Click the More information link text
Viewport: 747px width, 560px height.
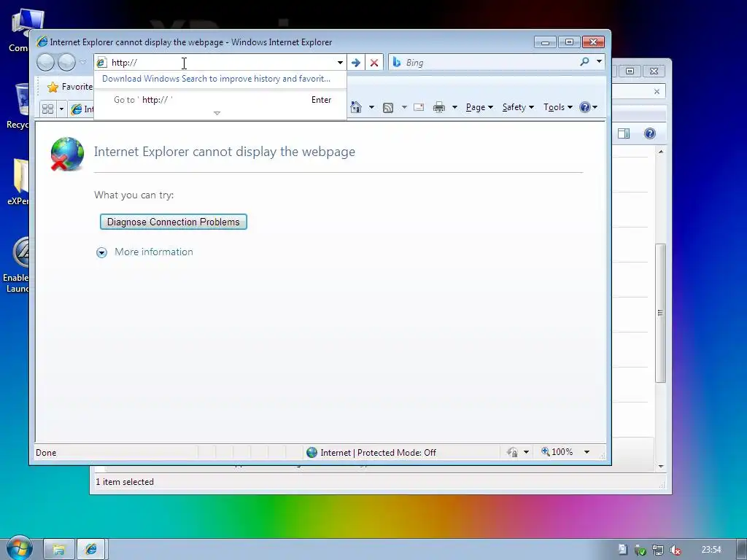coord(154,252)
